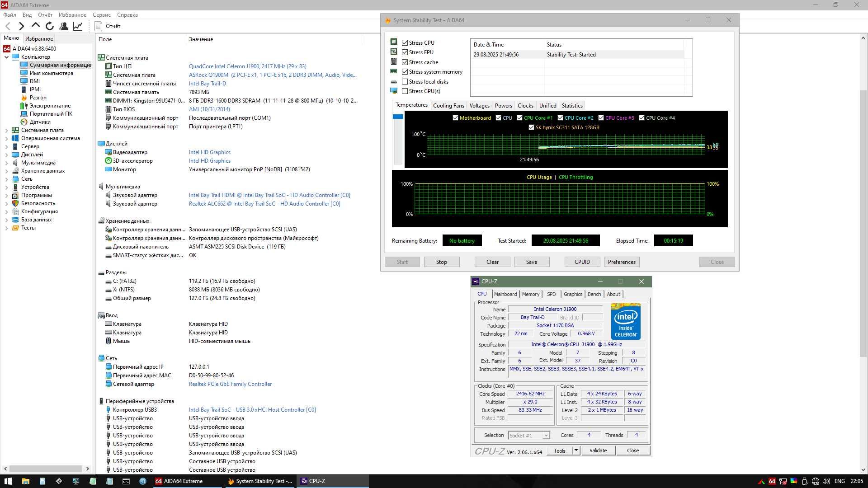Open the Сервис menu
Image resolution: width=868 pixels, height=488 pixels.
[x=102, y=15]
